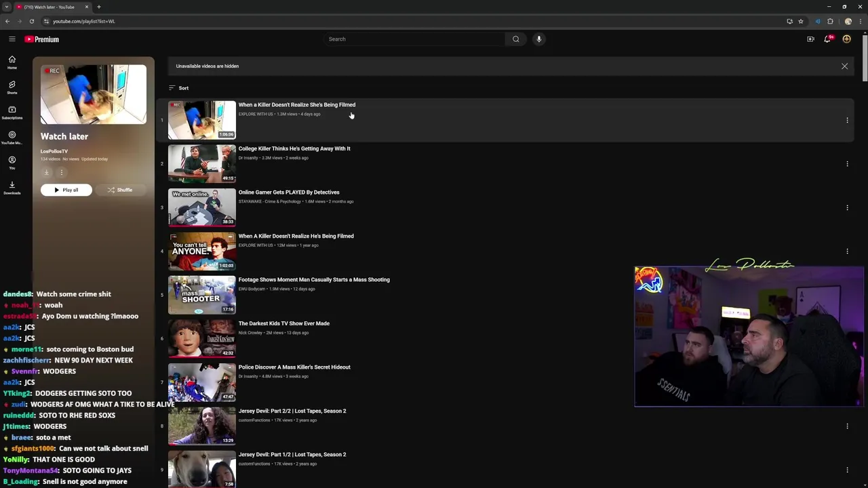Open options for the first video row
This screenshot has height=488, width=868.
[847, 120]
